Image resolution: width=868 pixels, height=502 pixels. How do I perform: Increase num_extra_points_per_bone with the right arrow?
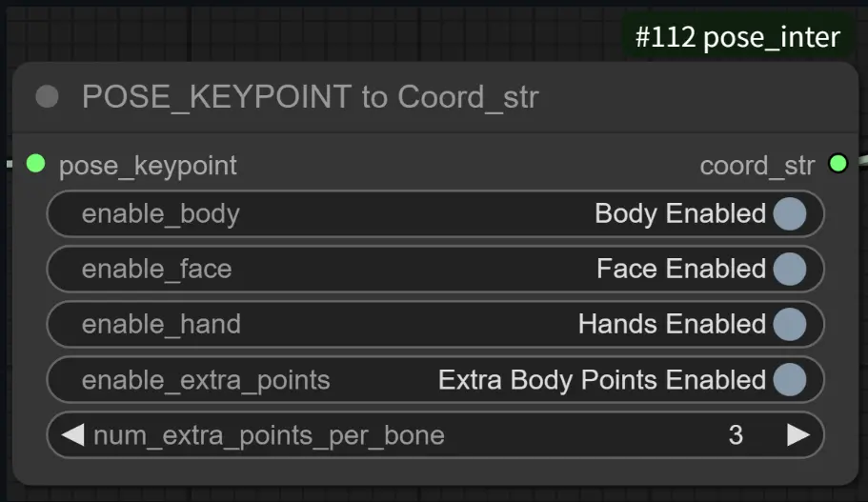click(x=798, y=435)
